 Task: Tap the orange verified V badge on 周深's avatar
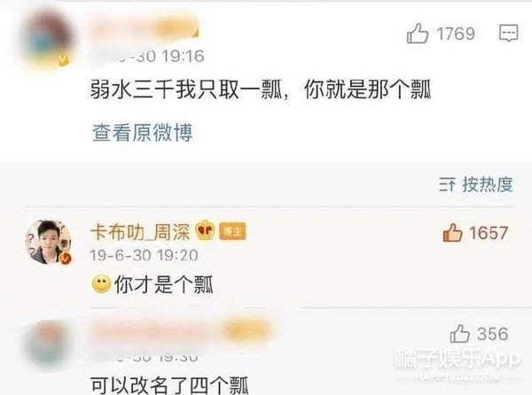66,259
